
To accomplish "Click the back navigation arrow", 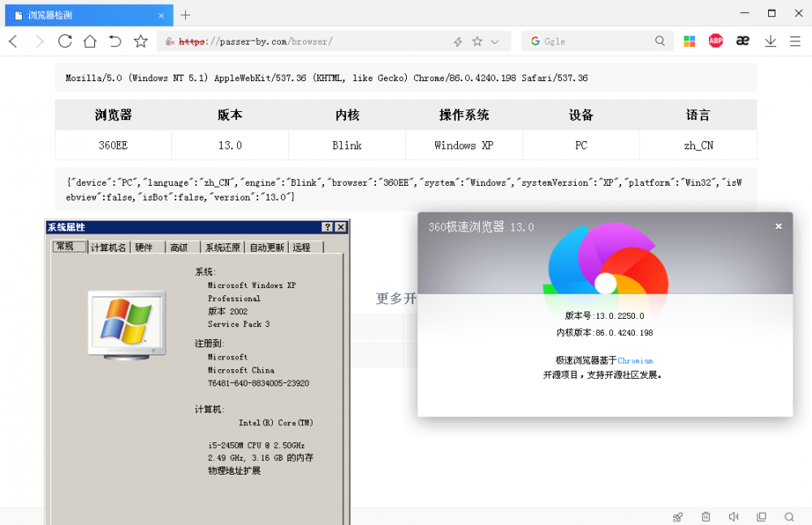I will pyautogui.click(x=15, y=41).
